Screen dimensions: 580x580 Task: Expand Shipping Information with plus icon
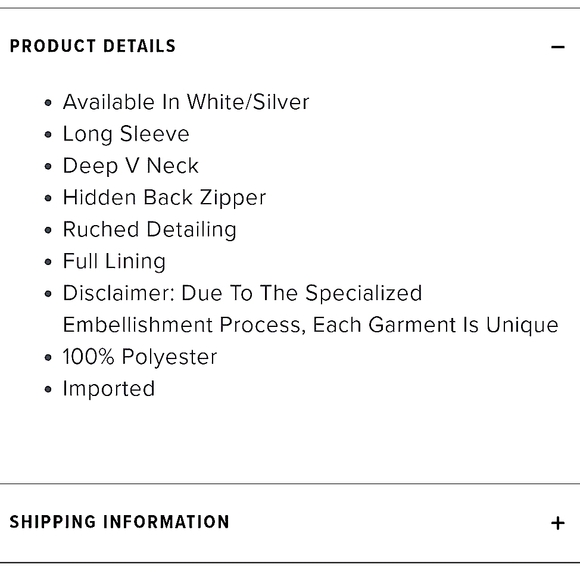557,523
